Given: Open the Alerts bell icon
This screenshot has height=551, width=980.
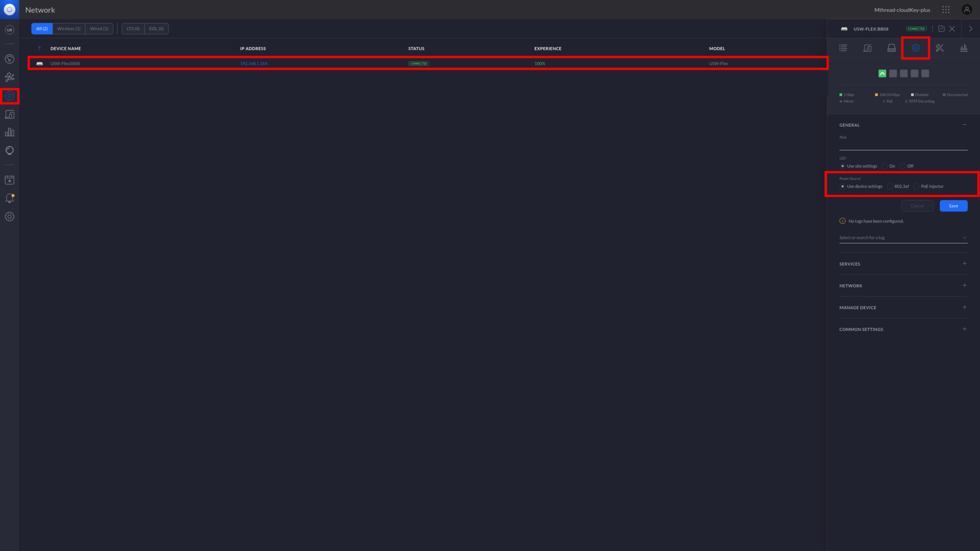Looking at the screenshot, I should [x=10, y=198].
